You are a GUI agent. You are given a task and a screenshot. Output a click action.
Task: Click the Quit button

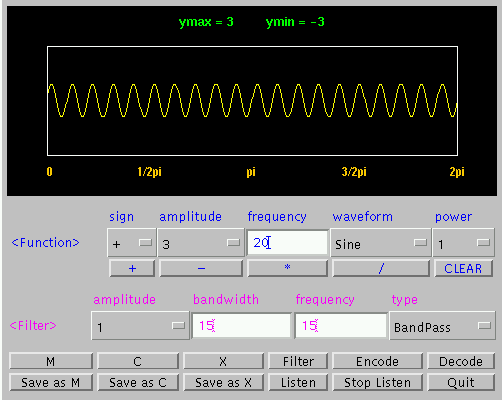tap(461, 382)
